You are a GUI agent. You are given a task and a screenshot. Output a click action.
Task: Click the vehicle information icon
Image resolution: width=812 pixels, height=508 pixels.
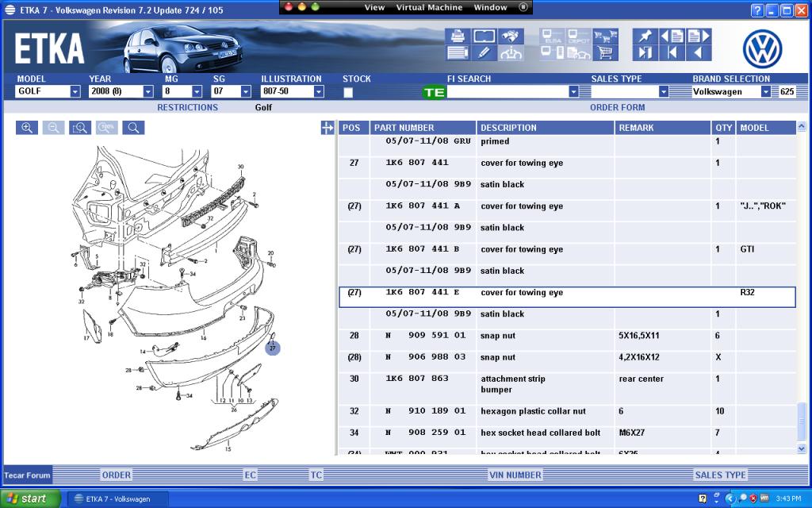pos(511,53)
